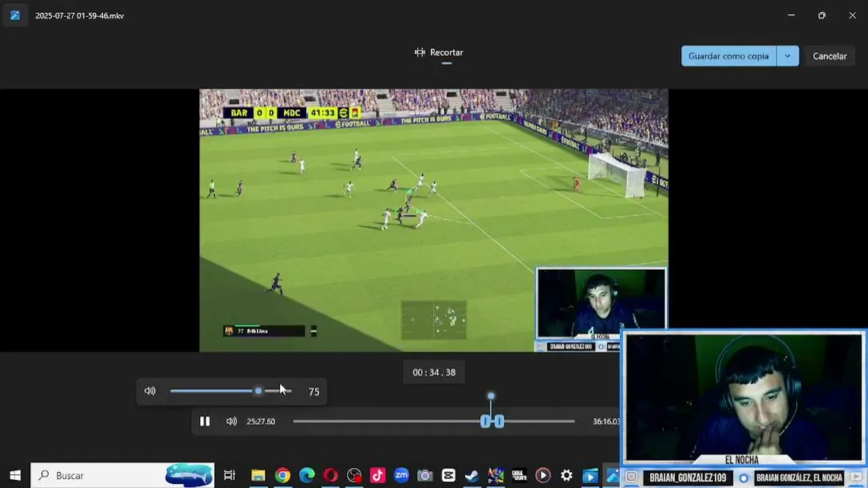The height and width of the screenshot is (488, 868).
Task: Open Windows Settings gear in taskbar
Action: pyautogui.click(x=566, y=476)
